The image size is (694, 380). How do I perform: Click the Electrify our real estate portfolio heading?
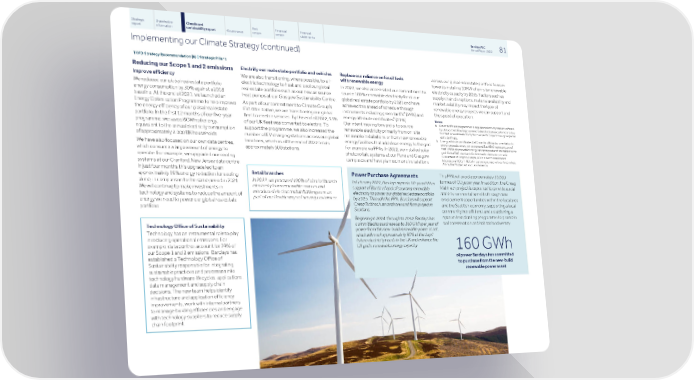280,71
